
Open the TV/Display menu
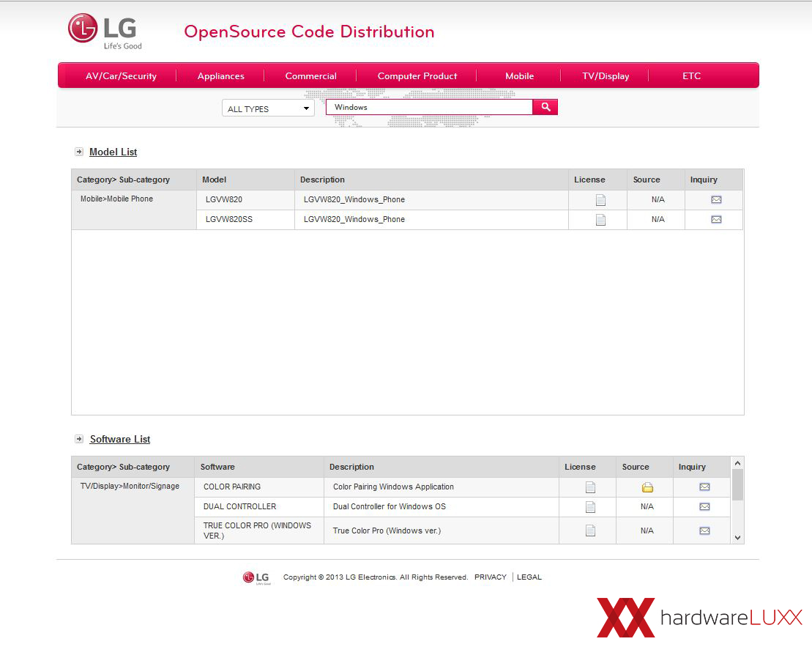point(606,75)
